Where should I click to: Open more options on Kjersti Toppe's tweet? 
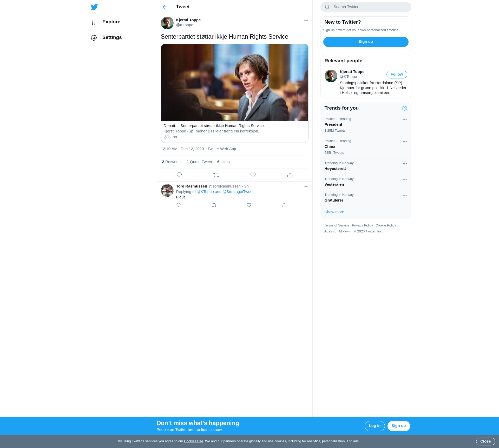[306, 20]
